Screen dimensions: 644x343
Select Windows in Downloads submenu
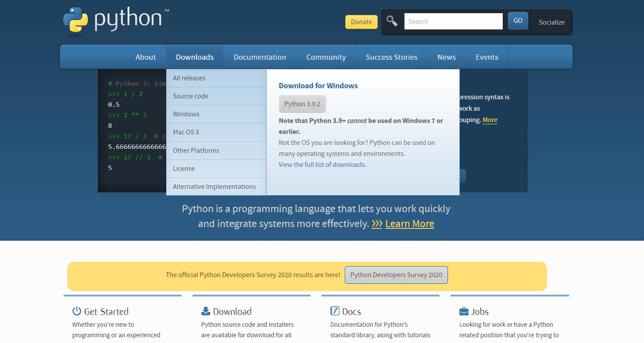tap(216, 114)
